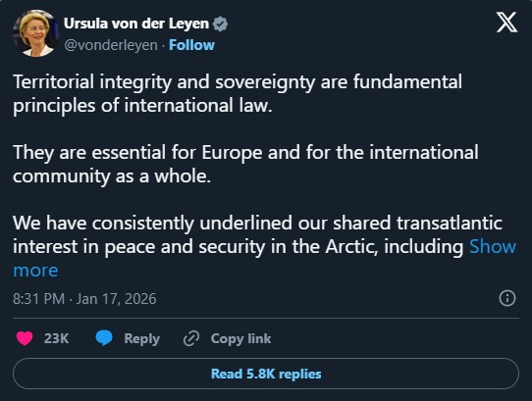Click the heart like icon

click(x=25, y=338)
